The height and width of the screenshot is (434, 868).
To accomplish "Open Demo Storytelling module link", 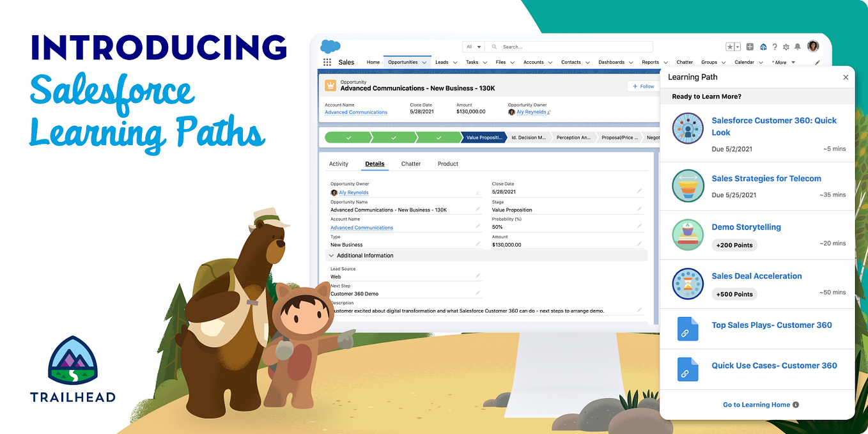I will pos(746,228).
